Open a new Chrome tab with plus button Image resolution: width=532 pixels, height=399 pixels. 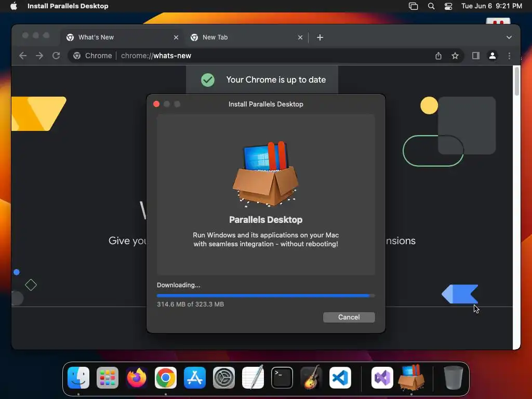(320, 37)
